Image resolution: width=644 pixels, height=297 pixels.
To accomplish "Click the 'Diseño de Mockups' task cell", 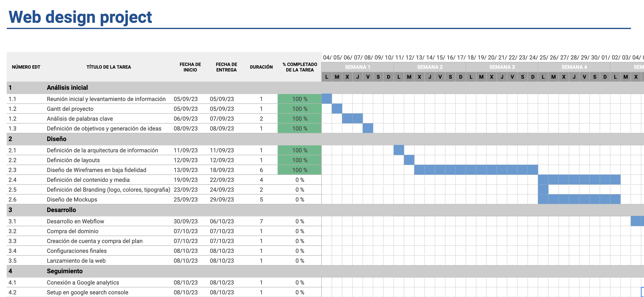I will [72, 199].
